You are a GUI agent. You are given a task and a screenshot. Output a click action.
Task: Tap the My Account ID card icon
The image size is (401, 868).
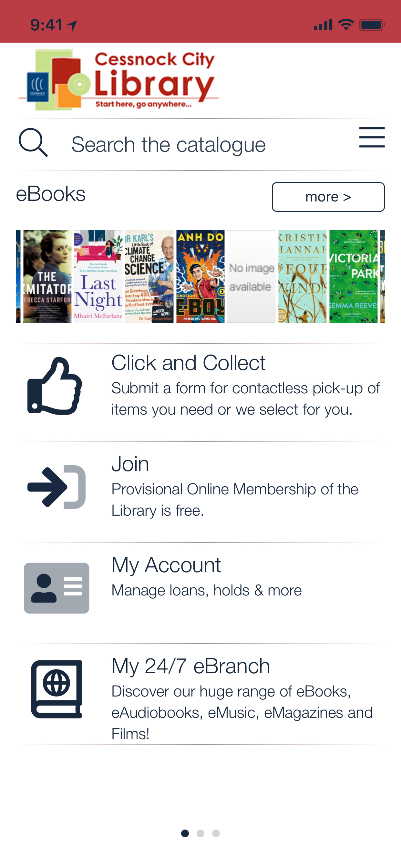tap(56, 588)
